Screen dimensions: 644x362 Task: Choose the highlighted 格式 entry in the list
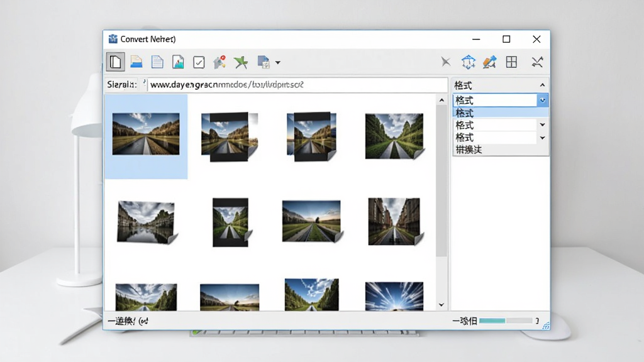(x=501, y=113)
